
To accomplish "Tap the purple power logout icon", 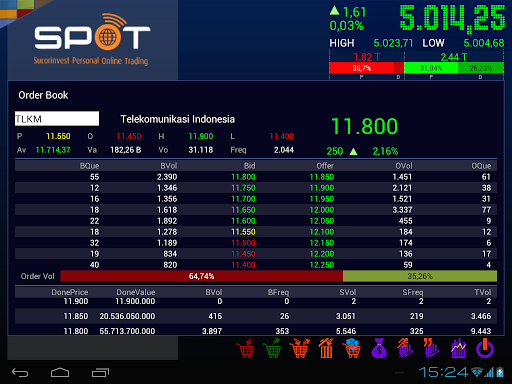I will (x=485, y=348).
